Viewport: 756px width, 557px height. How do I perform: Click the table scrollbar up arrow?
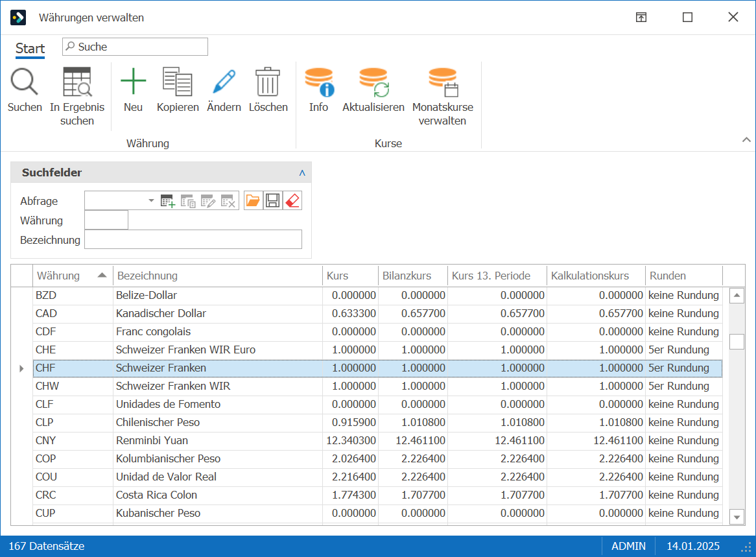tap(737, 296)
